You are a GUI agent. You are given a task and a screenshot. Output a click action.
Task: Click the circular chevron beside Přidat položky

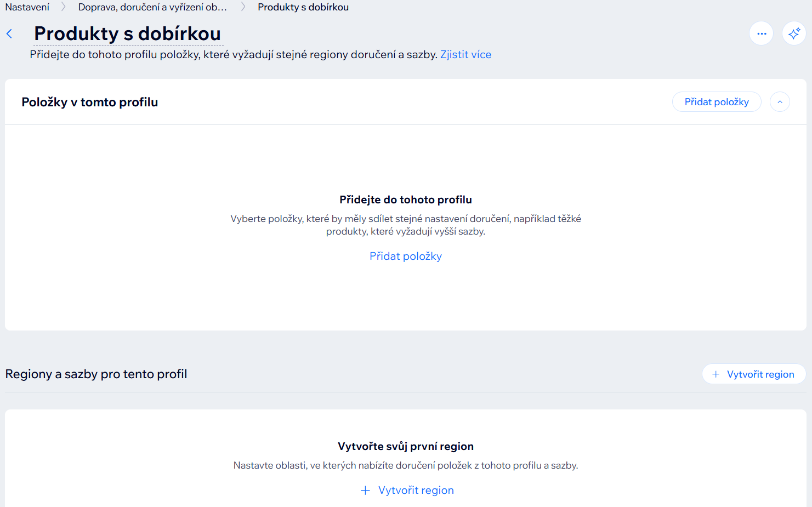(x=780, y=101)
